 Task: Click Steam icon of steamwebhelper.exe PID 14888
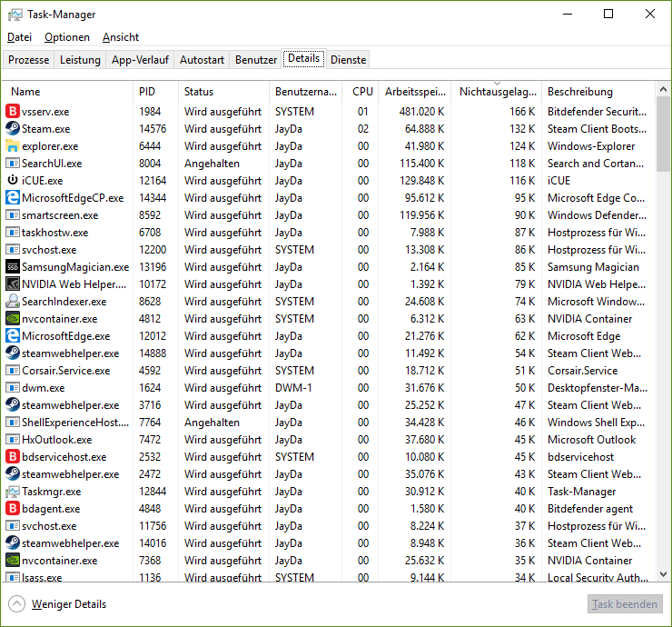pos(13,353)
